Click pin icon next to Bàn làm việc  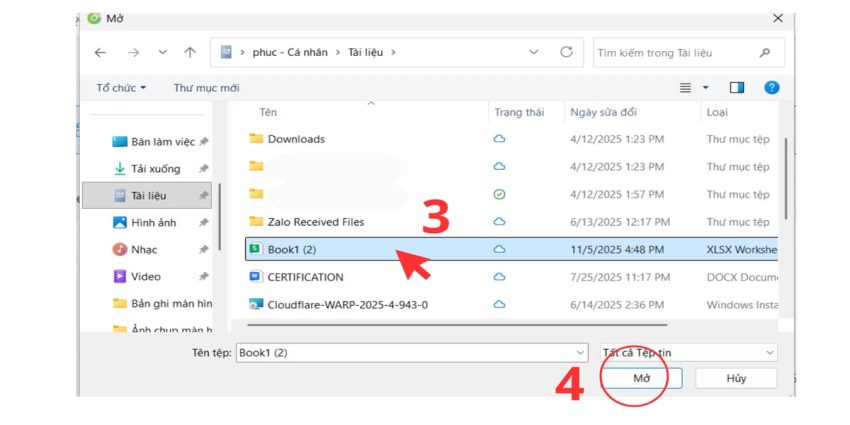click(x=204, y=142)
